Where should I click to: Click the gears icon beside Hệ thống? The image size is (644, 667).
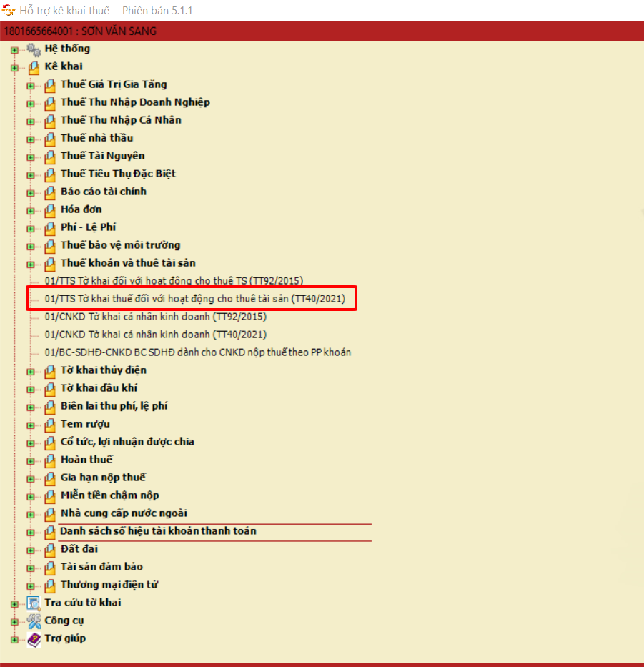34,49
